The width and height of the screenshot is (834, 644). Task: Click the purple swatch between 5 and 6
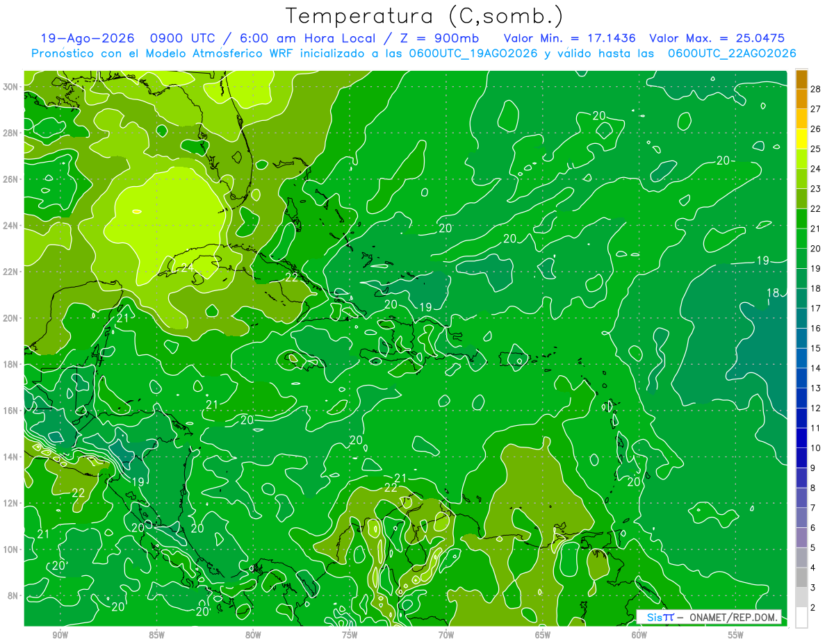point(801,538)
